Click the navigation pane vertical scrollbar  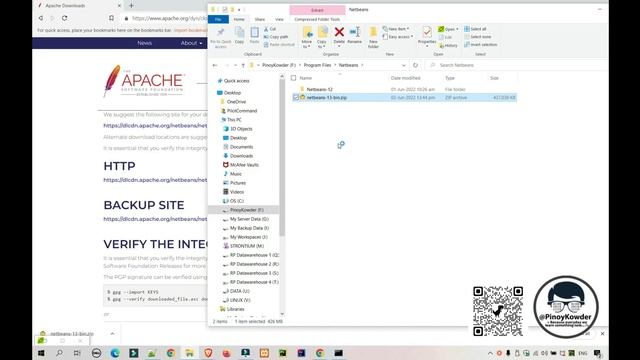[282, 158]
